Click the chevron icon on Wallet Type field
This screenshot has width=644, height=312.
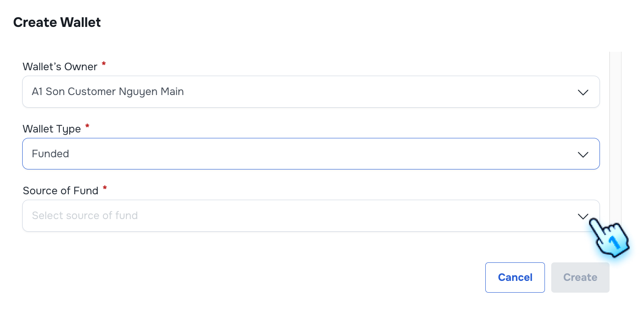coord(583,154)
